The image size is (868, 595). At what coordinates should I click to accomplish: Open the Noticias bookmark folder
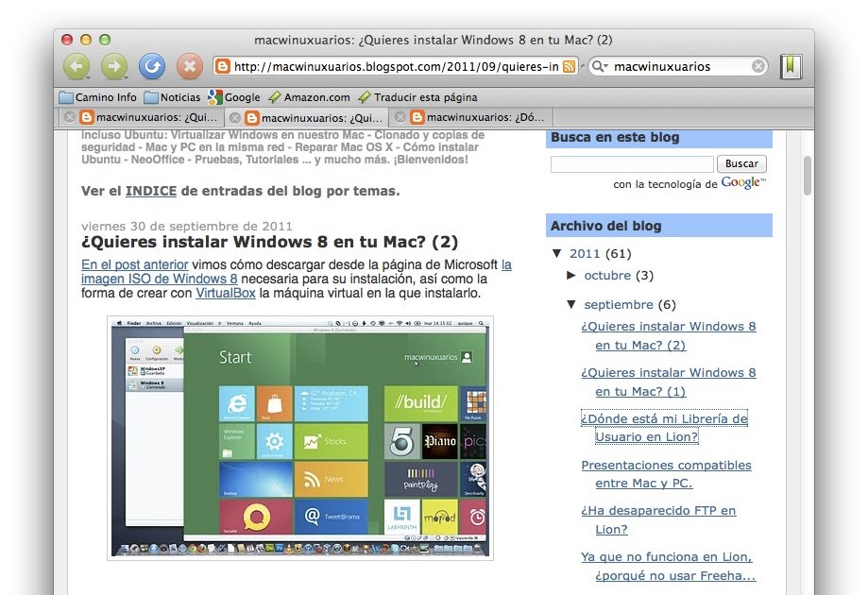point(172,97)
